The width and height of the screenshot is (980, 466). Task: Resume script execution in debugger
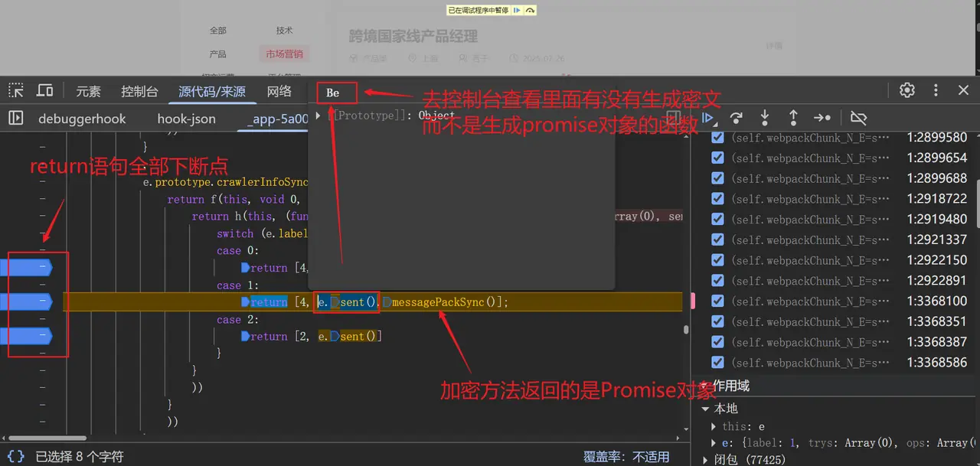click(x=709, y=118)
